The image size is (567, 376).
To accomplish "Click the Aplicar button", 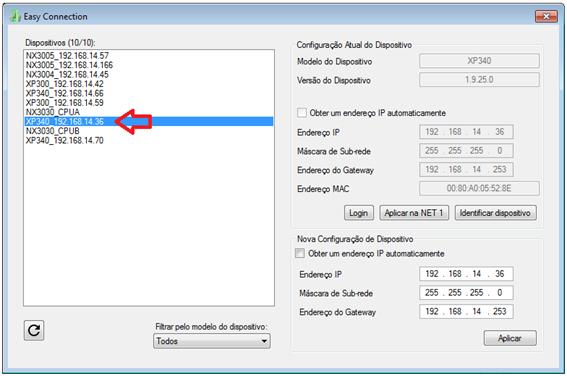I will click(x=510, y=338).
